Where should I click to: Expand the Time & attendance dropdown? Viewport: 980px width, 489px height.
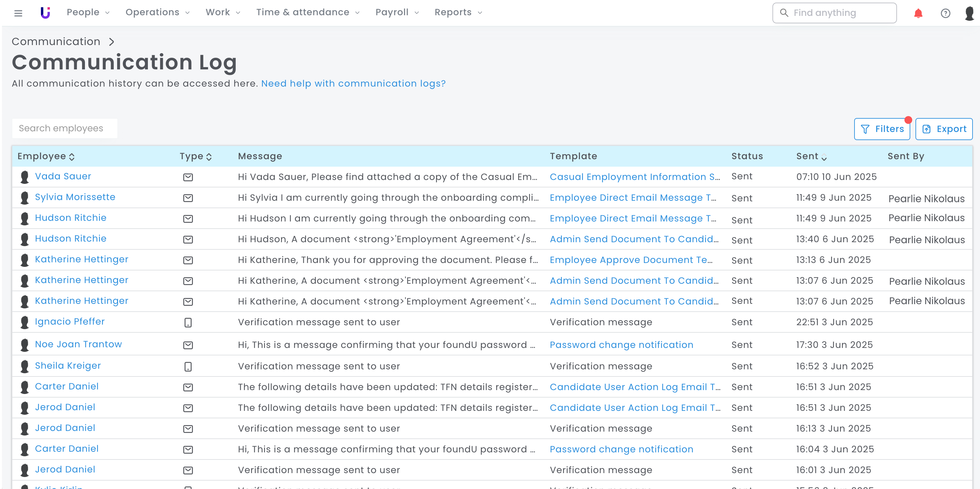[x=307, y=13]
